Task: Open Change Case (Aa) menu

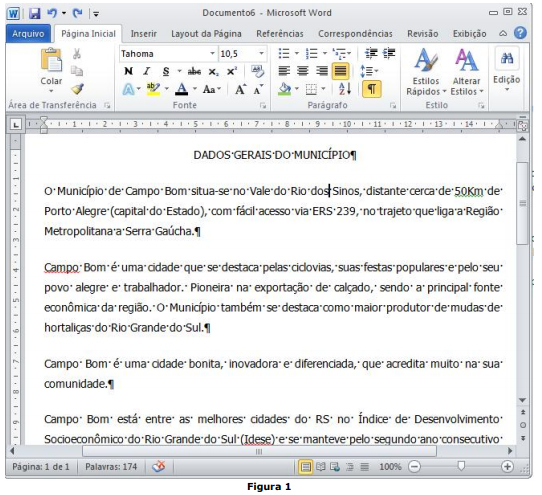Action: (211, 90)
